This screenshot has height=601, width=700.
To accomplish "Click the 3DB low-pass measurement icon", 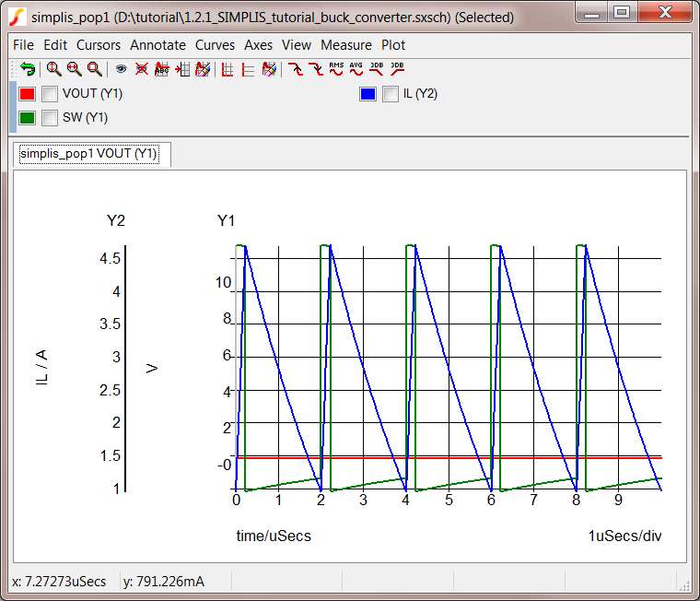I will (x=377, y=69).
